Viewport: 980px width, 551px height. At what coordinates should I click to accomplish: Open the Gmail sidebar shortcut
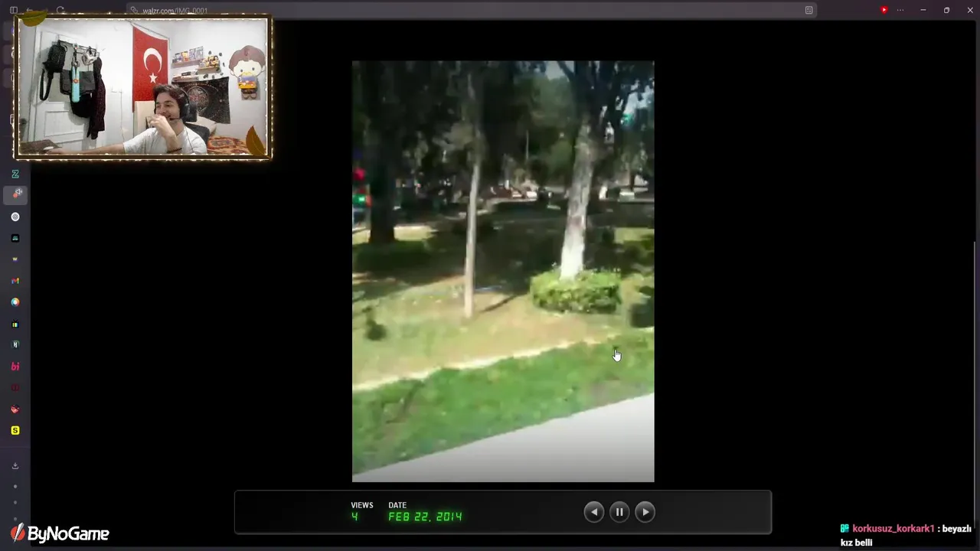point(15,281)
